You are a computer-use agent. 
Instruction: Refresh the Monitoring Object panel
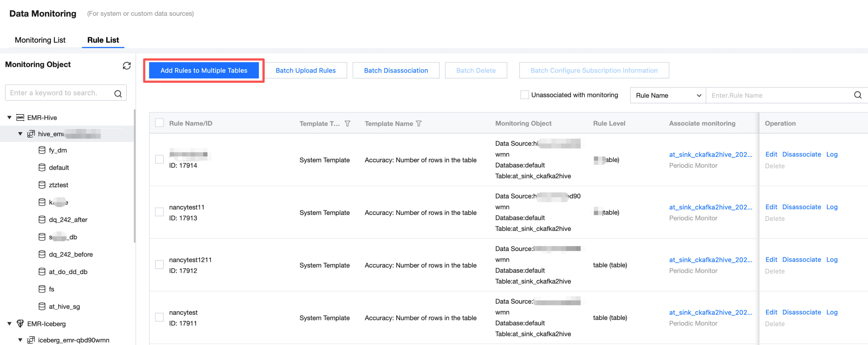tap(127, 66)
